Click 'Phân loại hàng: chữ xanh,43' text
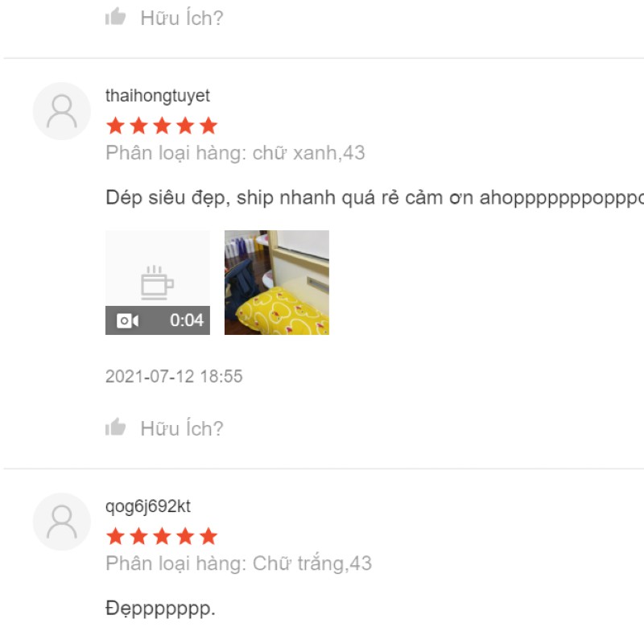Image resolution: width=644 pixels, height=644 pixels. 235,153
